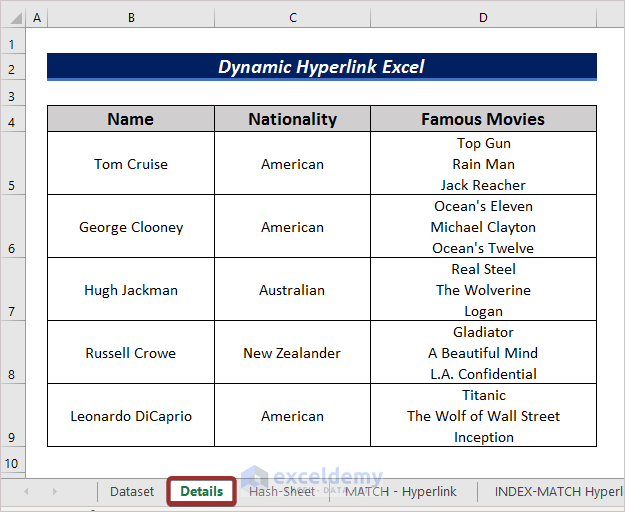Select row 3 header
The image size is (625, 512).
click(12, 93)
